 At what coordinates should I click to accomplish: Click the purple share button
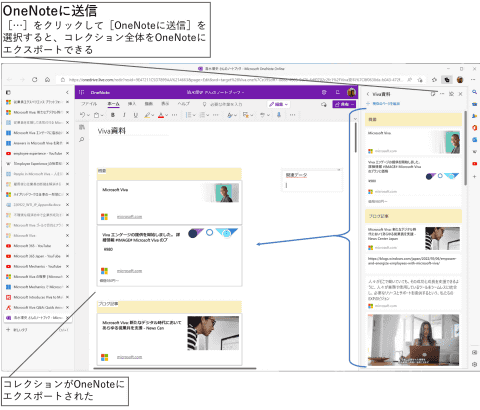click(344, 104)
